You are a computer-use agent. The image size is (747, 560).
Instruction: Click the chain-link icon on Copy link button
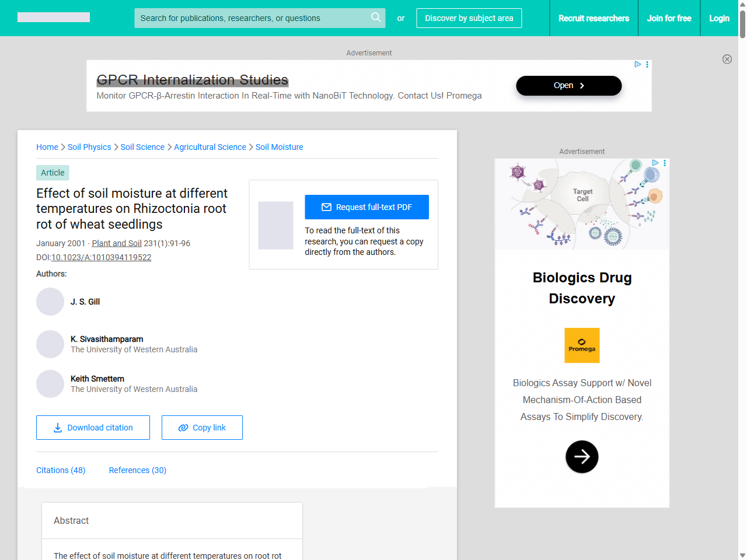[x=181, y=428]
